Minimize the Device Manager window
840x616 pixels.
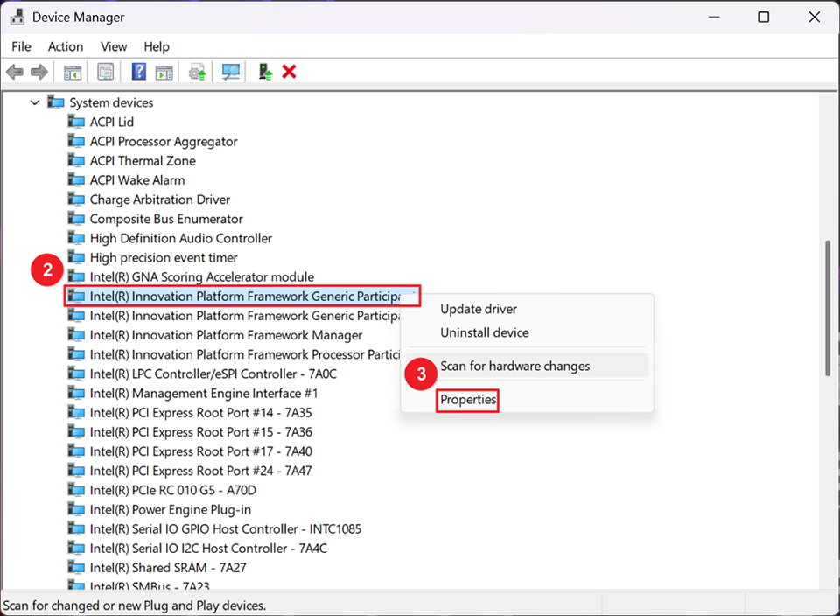714,17
